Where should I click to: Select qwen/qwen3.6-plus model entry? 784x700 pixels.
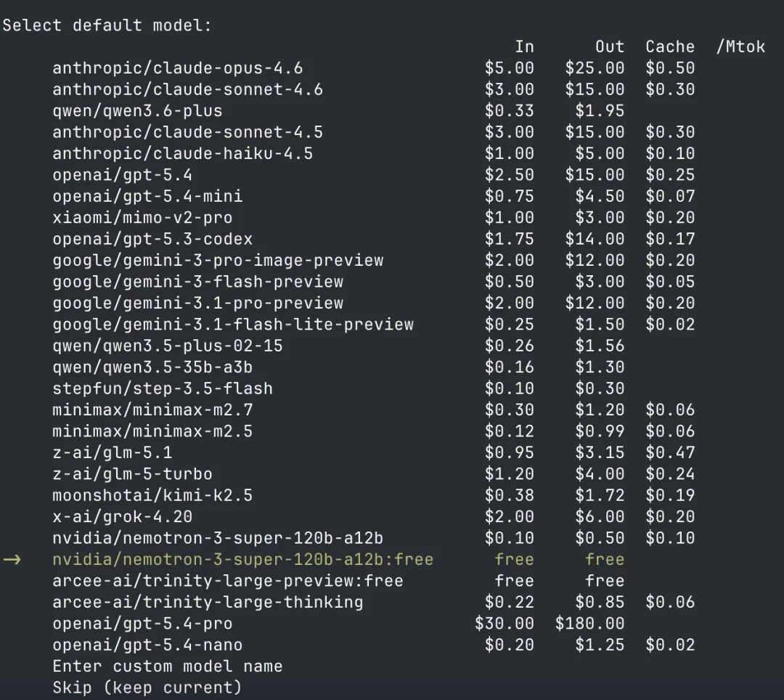(x=137, y=111)
